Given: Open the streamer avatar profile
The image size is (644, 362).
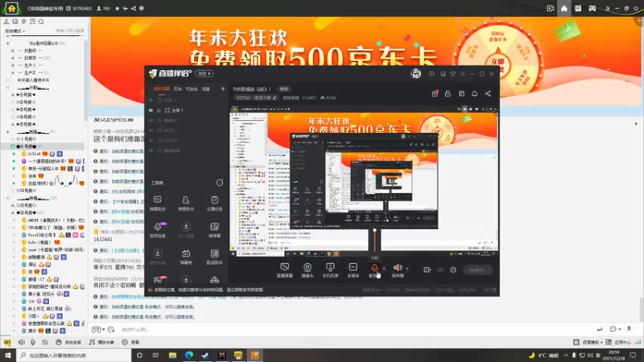Looking at the screenshot, I should [415, 74].
